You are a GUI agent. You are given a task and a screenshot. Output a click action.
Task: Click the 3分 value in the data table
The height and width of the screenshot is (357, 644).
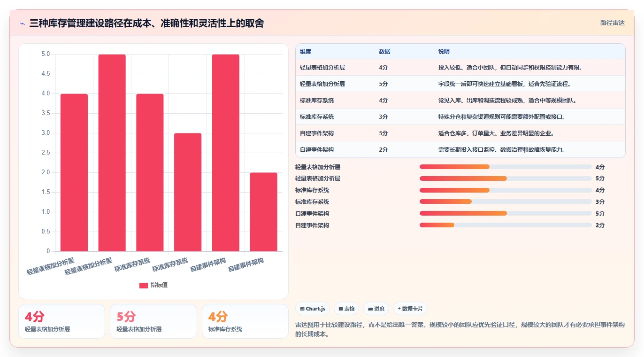point(383,117)
